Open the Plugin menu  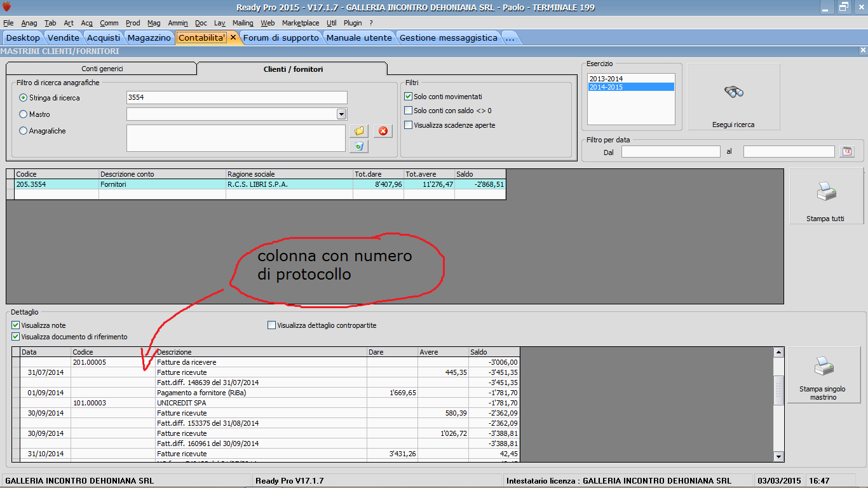353,23
